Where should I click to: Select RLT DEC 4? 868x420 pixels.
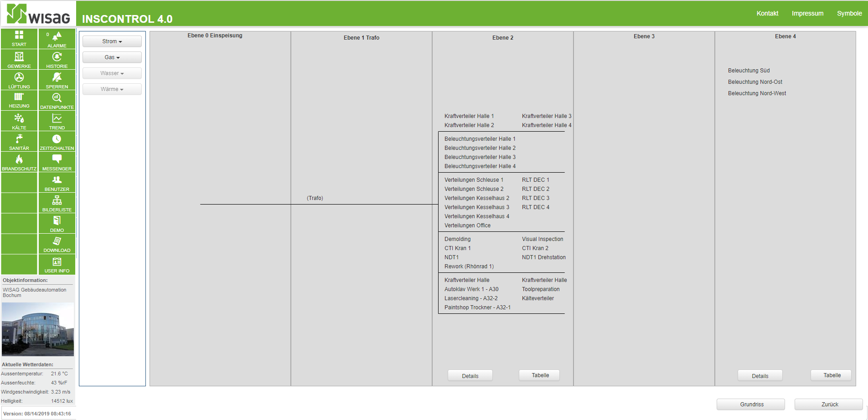536,207
